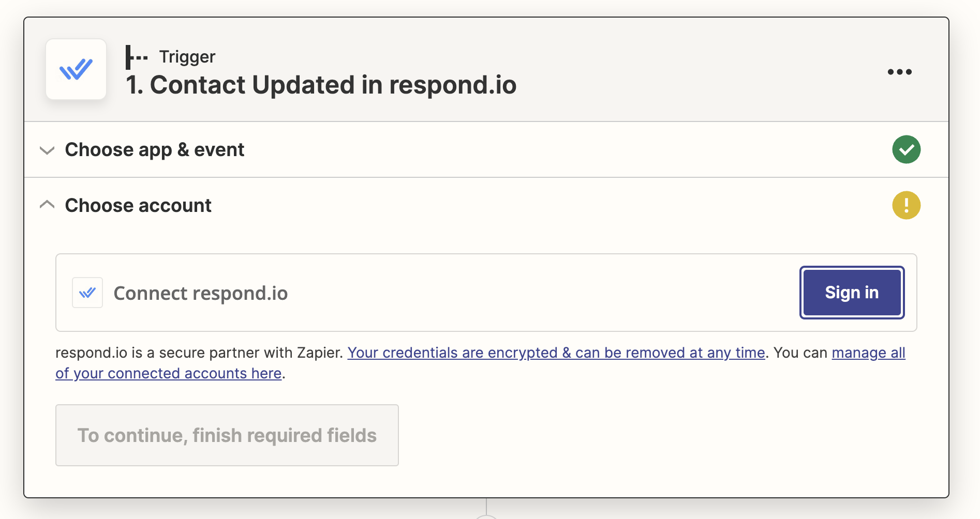Click the yellow warning status icon
This screenshot has width=980, height=519.
[906, 205]
